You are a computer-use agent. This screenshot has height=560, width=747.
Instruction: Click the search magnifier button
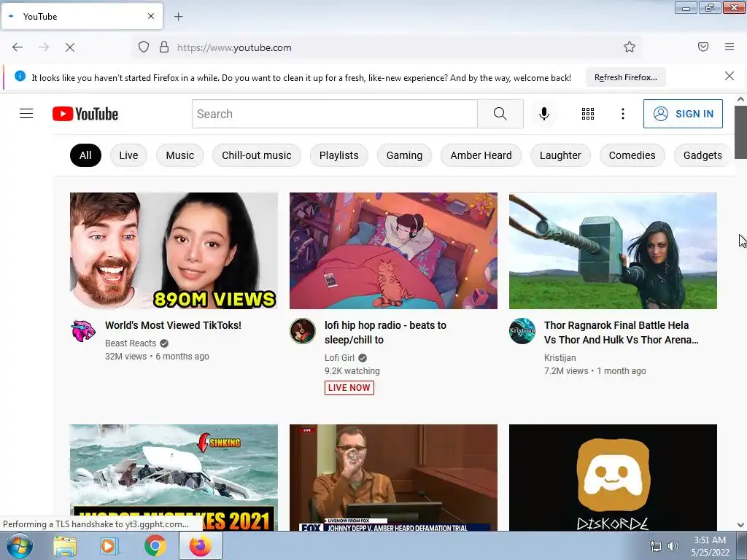500,114
